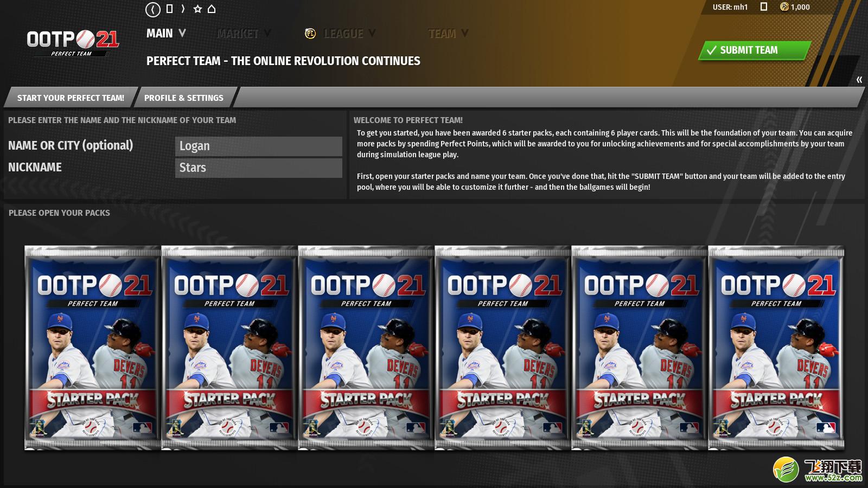The image size is (868, 488).
Task: Expand the LEAGUE menu dropdown arrow
Action: [x=372, y=33]
